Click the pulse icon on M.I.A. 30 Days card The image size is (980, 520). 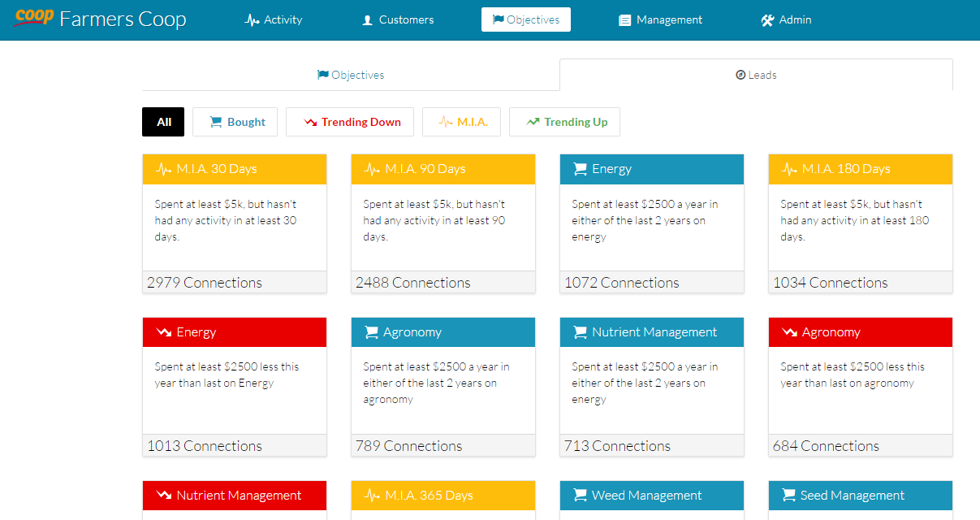coord(164,169)
